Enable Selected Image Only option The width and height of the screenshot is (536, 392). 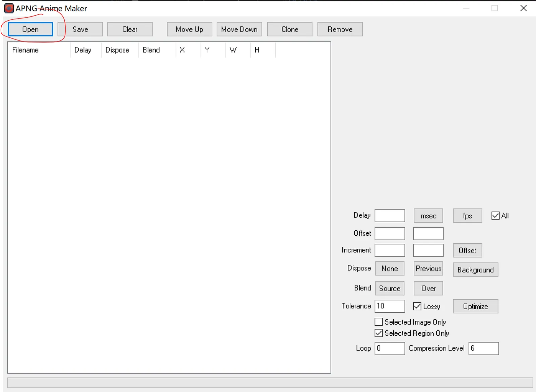tap(379, 322)
